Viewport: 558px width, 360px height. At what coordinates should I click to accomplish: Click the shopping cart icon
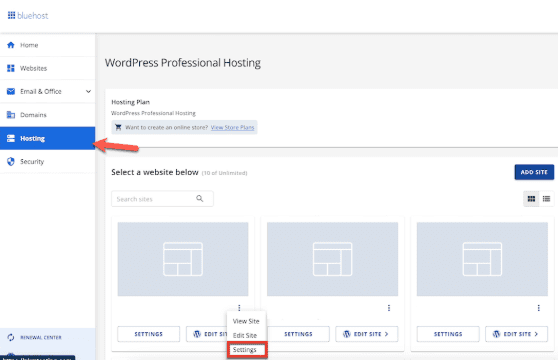point(118,127)
